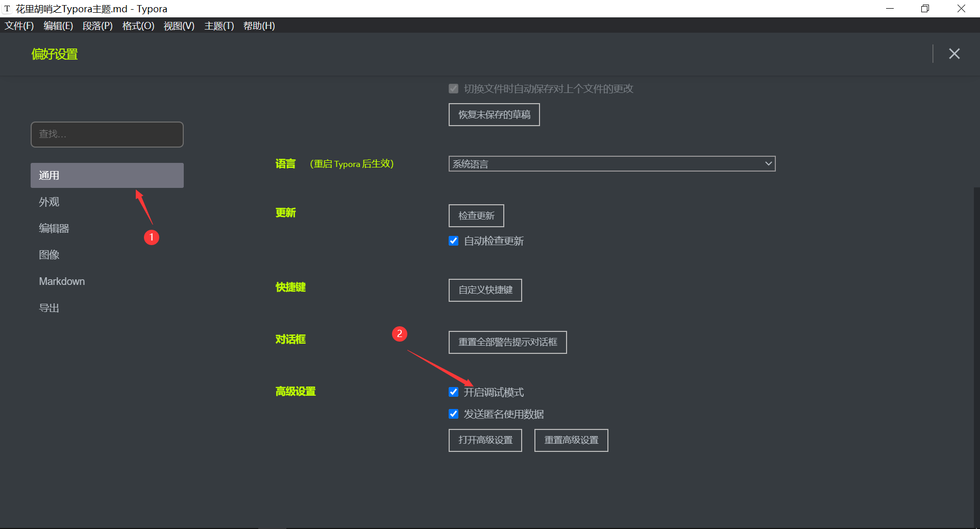The height and width of the screenshot is (529, 980).
Task: Switch to Markdown settings category
Action: coord(107,281)
